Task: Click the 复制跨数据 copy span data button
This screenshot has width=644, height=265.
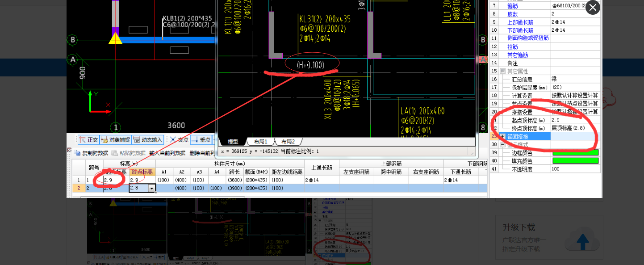Action: tap(91, 153)
